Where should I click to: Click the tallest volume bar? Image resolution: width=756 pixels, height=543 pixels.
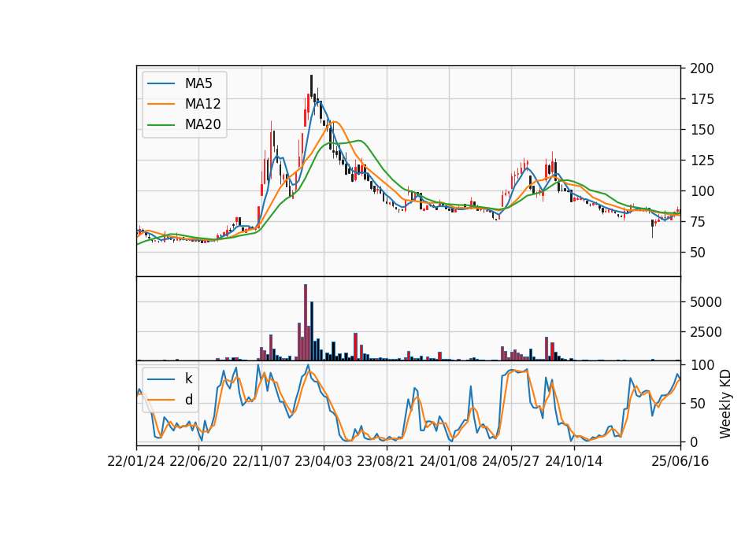coord(306,323)
